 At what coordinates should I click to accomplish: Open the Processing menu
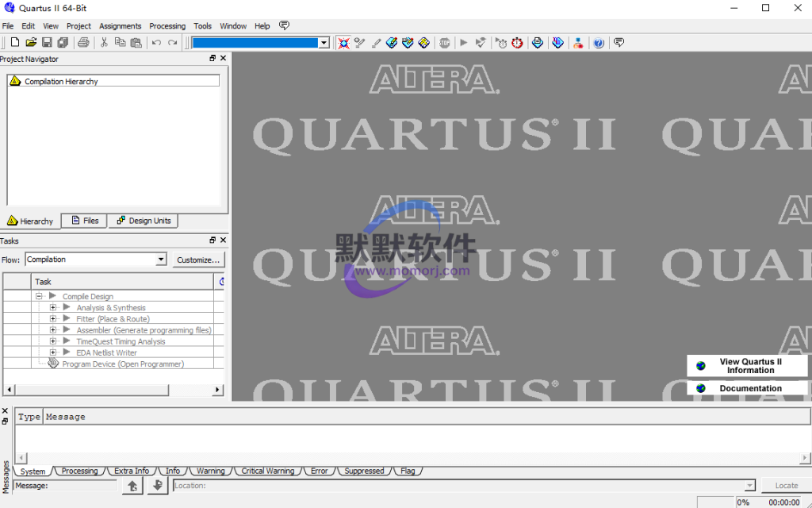tap(167, 26)
